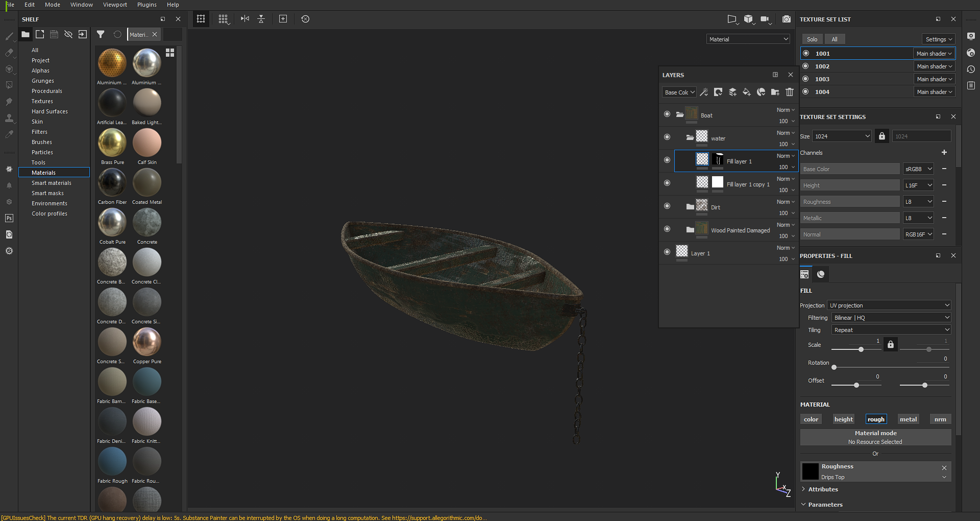980x521 pixels.
Task: Delete layer with trash icon
Action: tap(790, 92)
